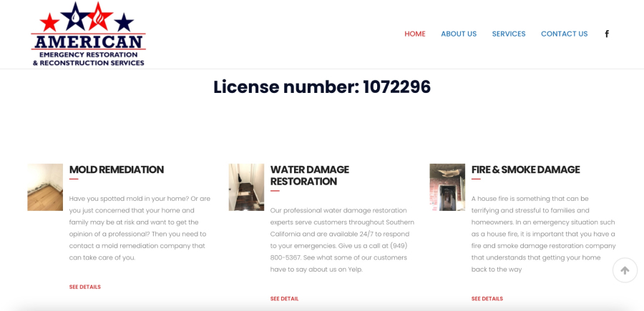Open the Contact Us menu item
The width and height of the screenshot is (644, 311).
[564, 34]
